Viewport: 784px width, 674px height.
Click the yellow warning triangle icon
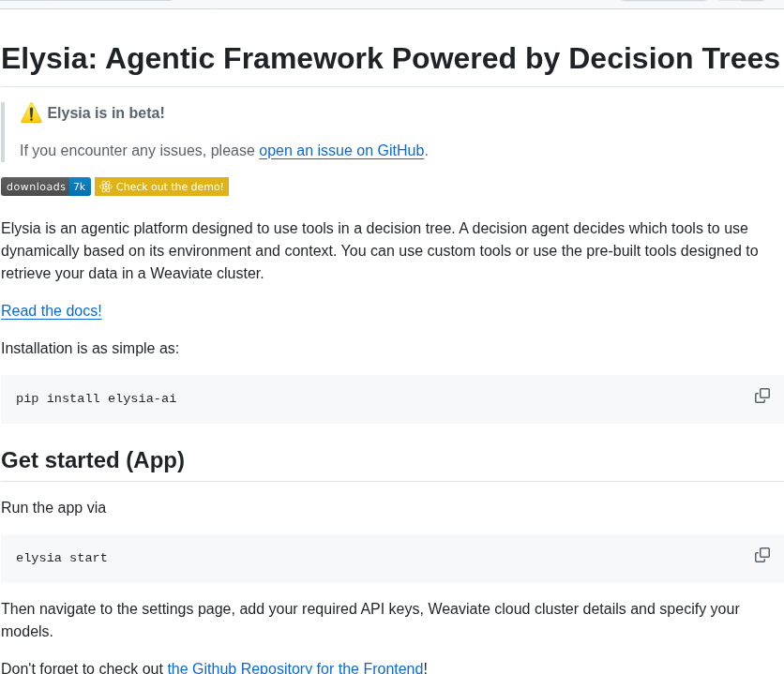[31, 112]
